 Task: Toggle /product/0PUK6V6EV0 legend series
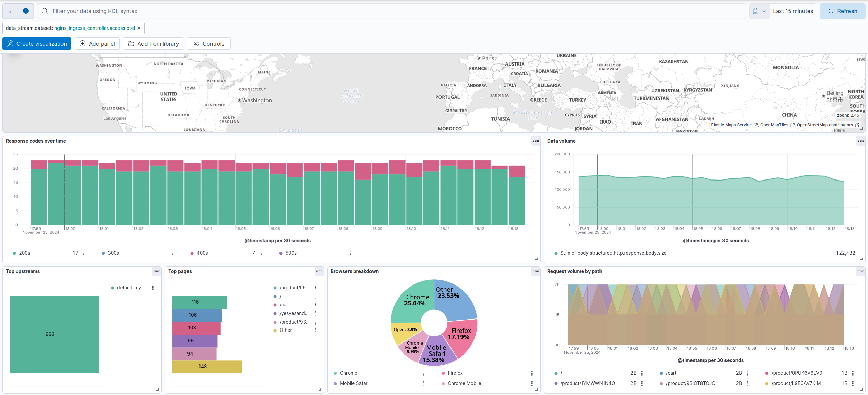pos(797,373)
